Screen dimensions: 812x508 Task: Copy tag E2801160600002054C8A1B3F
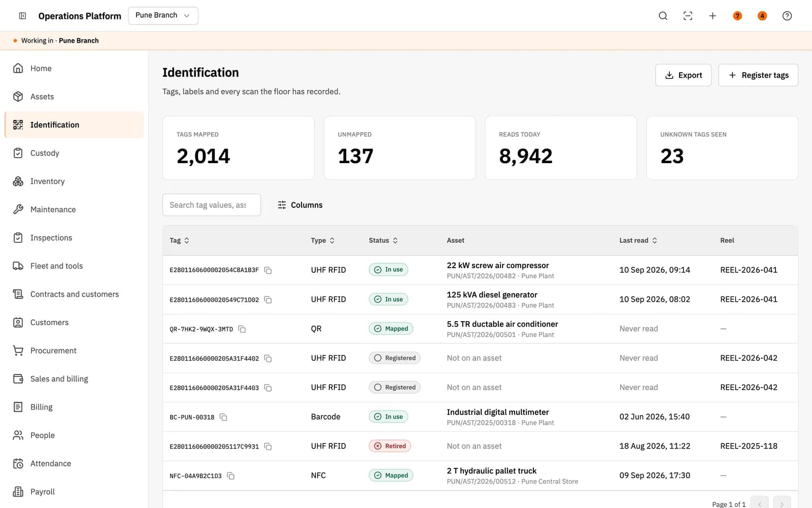point(268,270)
